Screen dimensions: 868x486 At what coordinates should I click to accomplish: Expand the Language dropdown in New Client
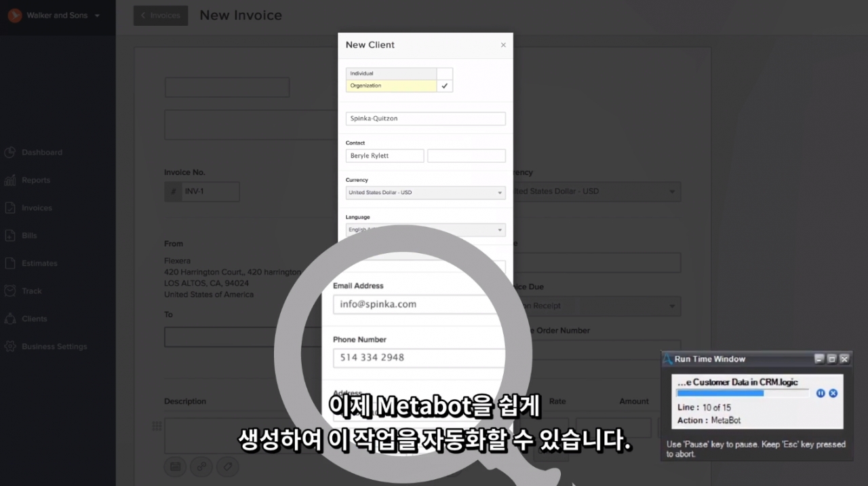[x=425, y=229]
